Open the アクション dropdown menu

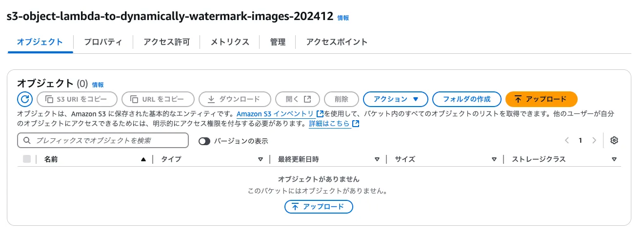[x=396, y=99]
